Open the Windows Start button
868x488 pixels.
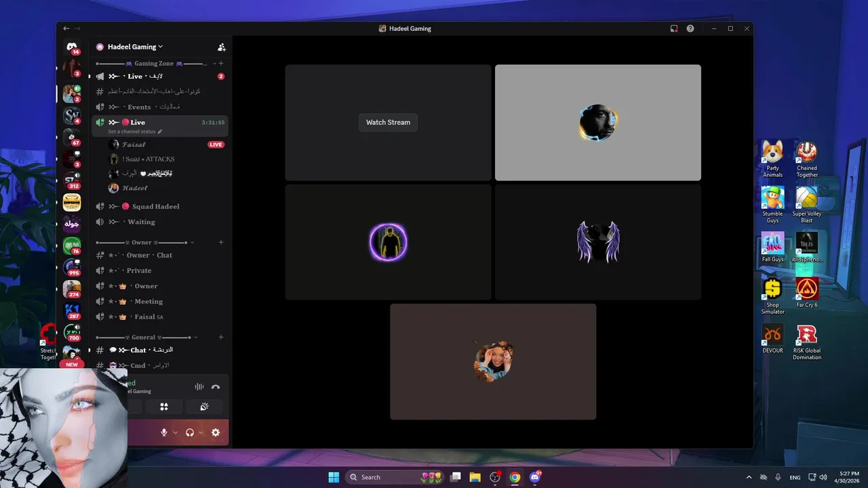pyautogui.click(x=334, y=477)
